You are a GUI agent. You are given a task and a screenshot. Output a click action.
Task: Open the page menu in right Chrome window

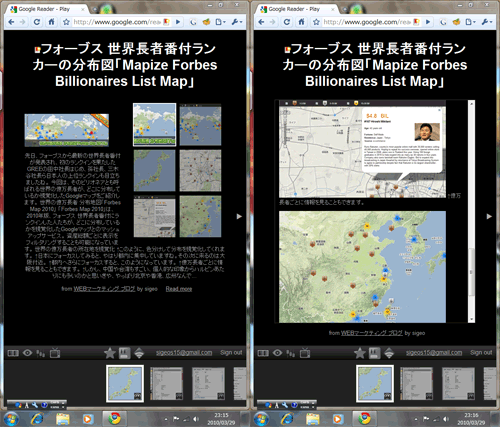pos(470,22)
